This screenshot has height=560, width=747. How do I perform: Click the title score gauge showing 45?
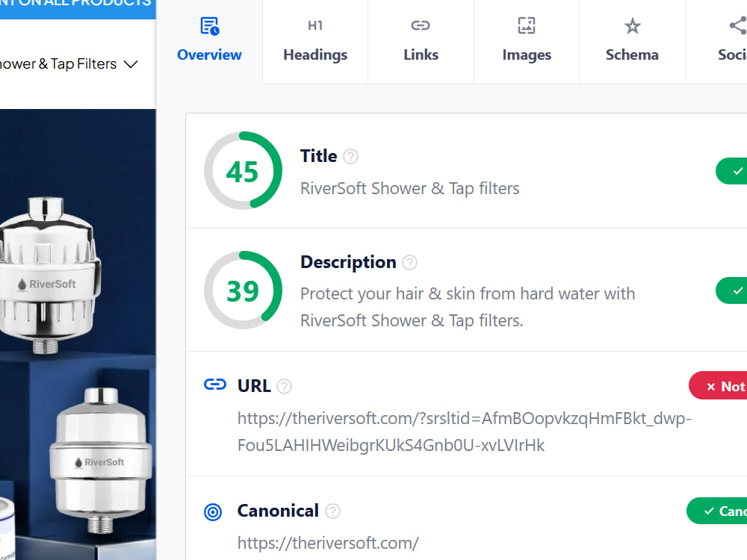pos(243,170)
